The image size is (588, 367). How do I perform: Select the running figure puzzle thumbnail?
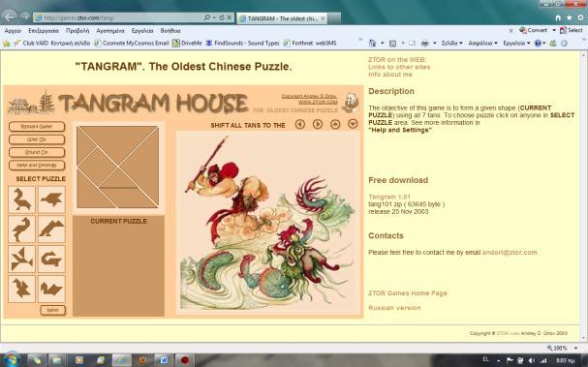point(21,260)
